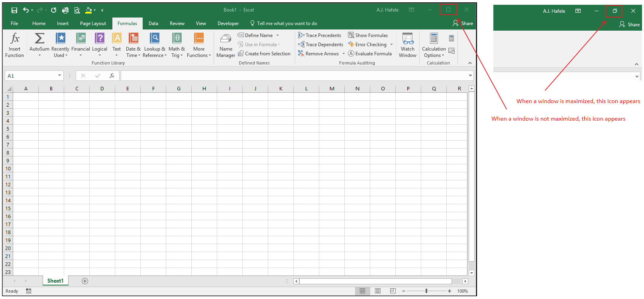
Task: Open Math & Trig functions menu
Action: pyautogui.click(x=177, y=45)
